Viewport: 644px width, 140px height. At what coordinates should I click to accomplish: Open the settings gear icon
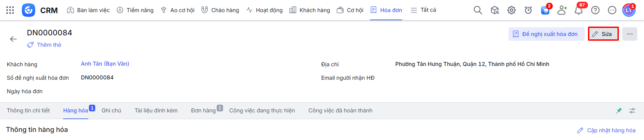[511, 10]
